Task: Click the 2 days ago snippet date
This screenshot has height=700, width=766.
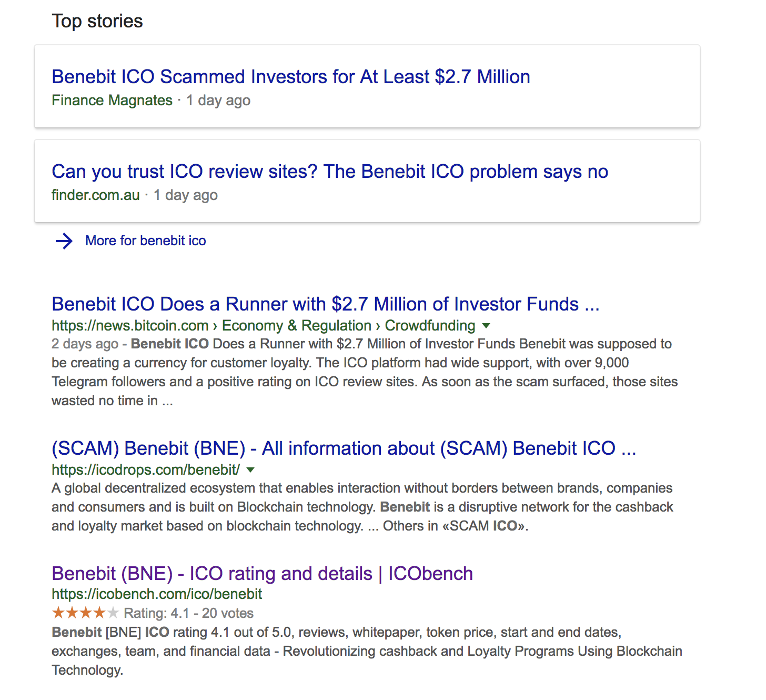Action: [85, 344]
